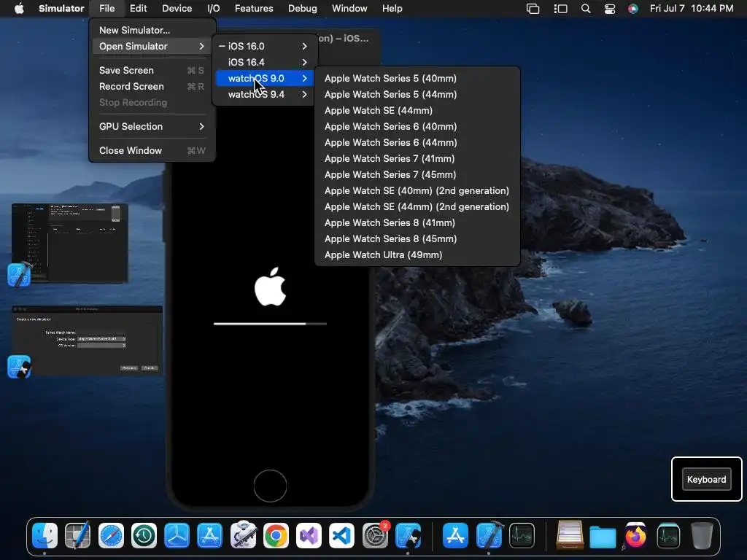Open Google Chrome from the Dock
The image size is (747, 560).
pos(276,536)
